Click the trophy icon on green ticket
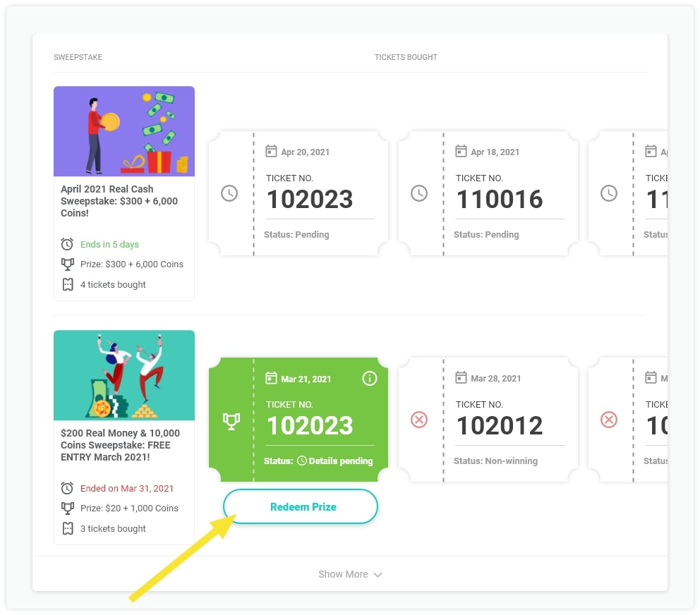This screenshot has width=700, height=615. tap(230, 421)
